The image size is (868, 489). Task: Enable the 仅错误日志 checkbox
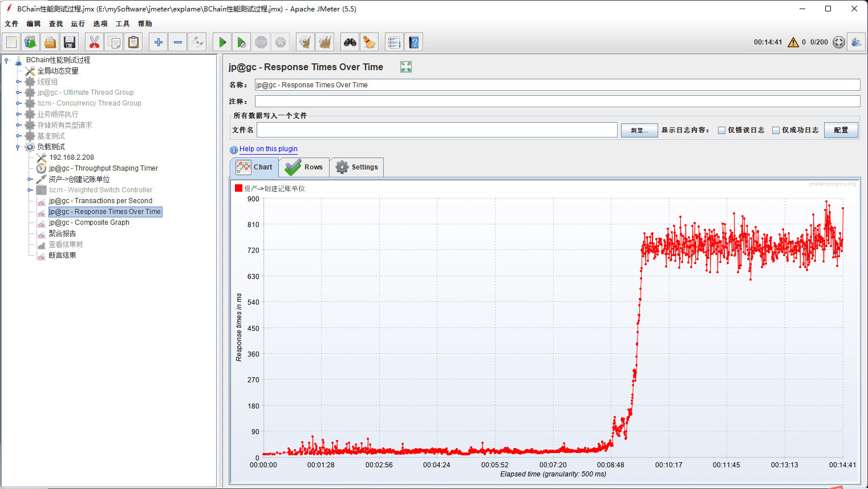click(721, 130)
